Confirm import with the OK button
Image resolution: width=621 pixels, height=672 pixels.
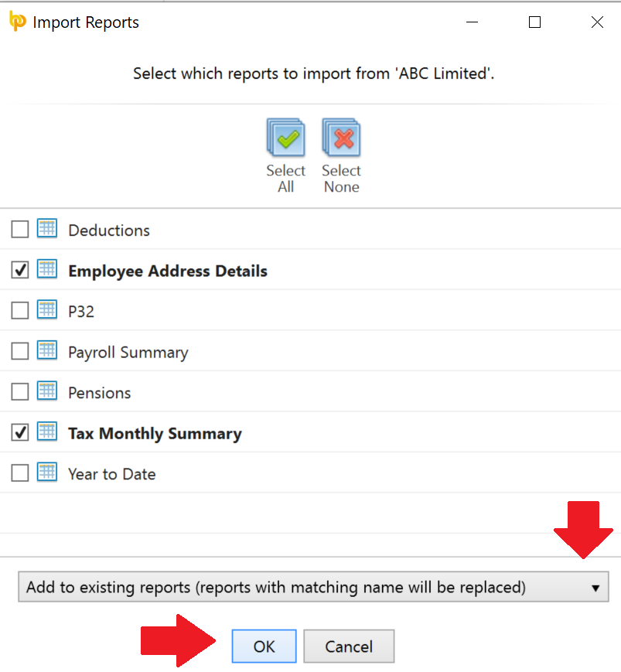tap(264, 646)
